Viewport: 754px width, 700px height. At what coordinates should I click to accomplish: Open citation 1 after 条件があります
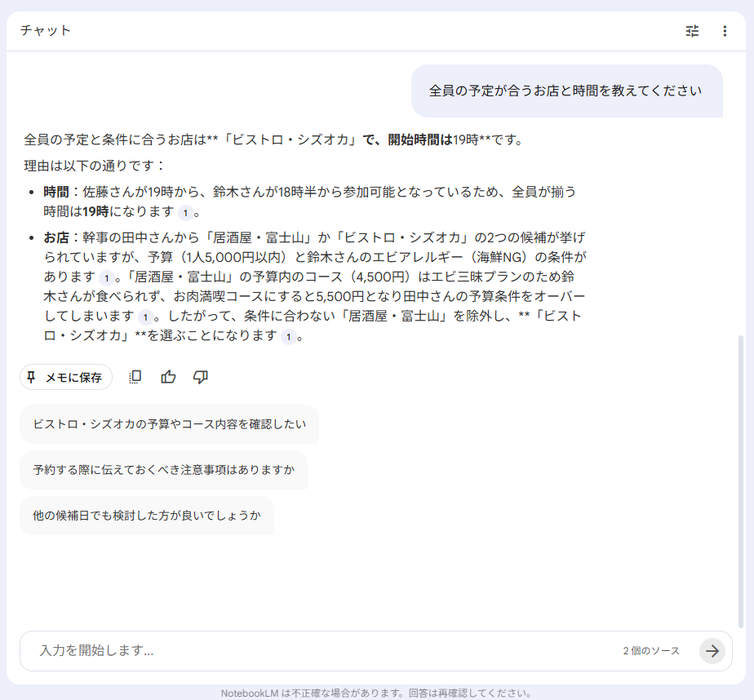pyautogui.click(x=105, y=278)
